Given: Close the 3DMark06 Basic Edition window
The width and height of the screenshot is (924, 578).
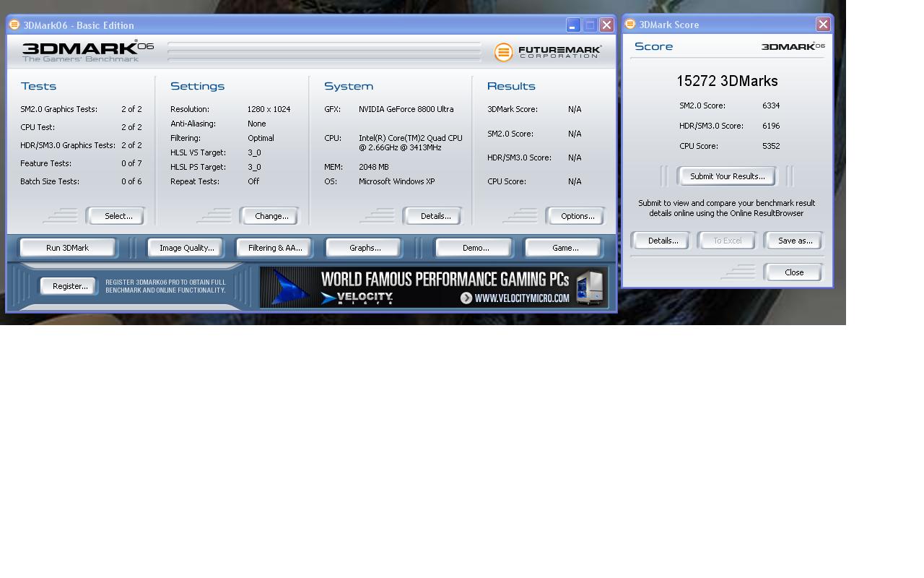Looking at the screenshot, I should (x=606, y=25).
